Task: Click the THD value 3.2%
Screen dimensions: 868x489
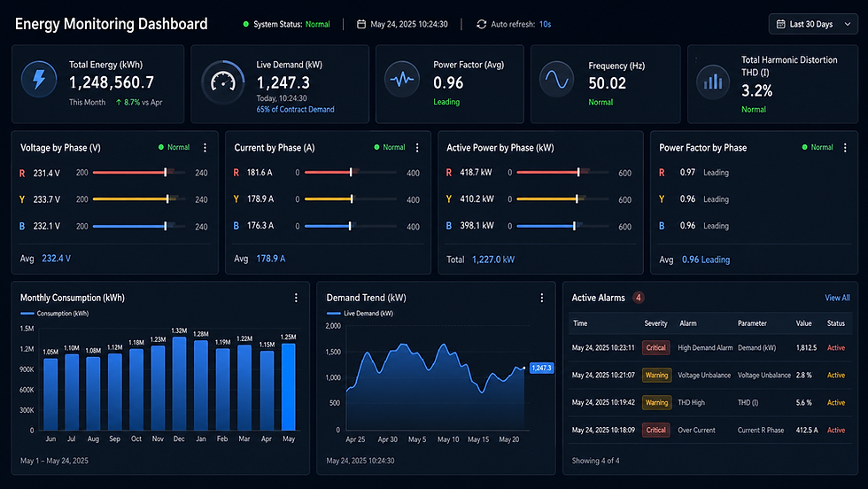Action: tap(756, 91)
